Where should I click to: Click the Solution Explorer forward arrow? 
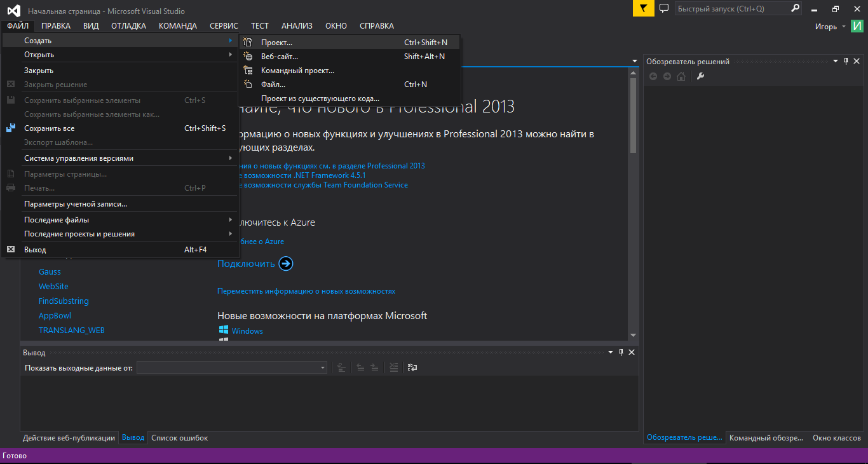tap(667, 76)
